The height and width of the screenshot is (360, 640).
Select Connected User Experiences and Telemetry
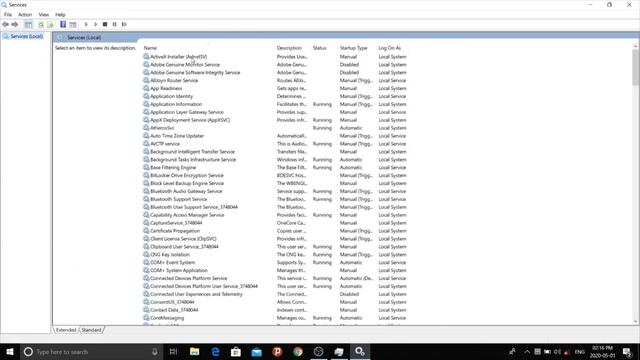click(196, 294)
